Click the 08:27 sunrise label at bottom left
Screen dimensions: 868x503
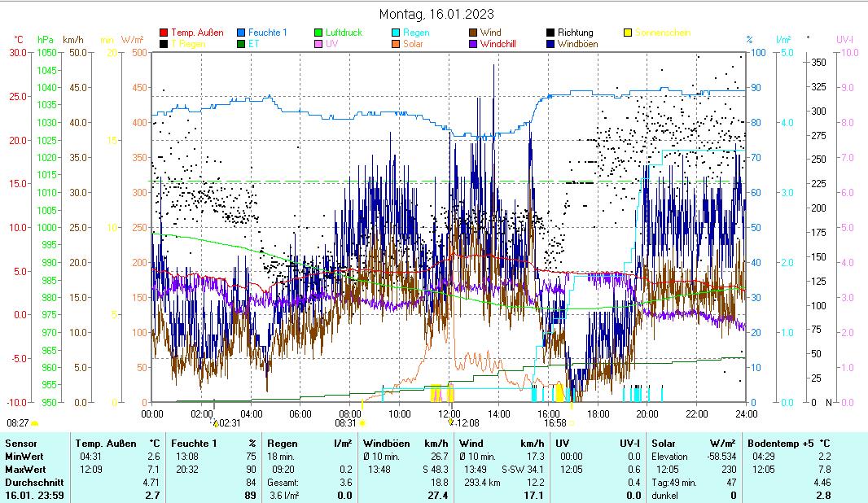pos(18,423)
